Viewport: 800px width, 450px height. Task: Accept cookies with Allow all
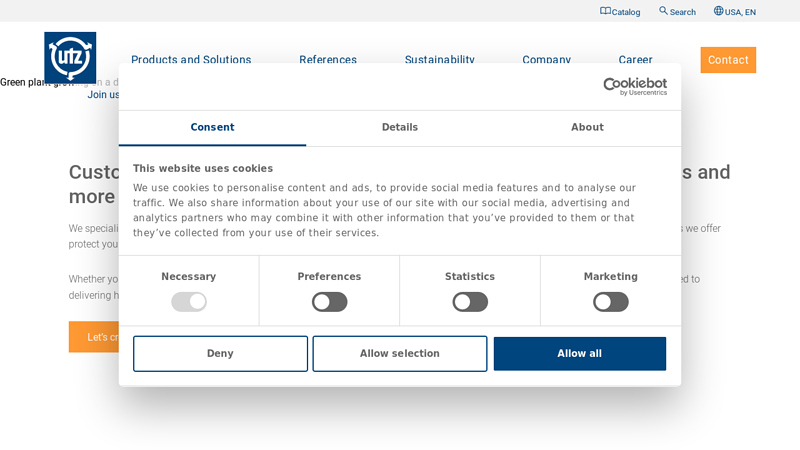(x=579, y=354)
